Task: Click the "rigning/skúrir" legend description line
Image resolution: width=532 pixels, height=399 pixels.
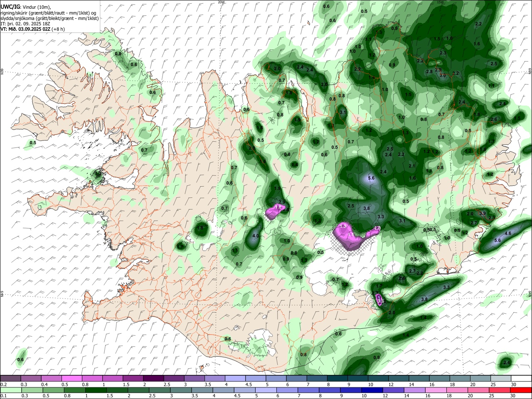Action: click(48, 12)
